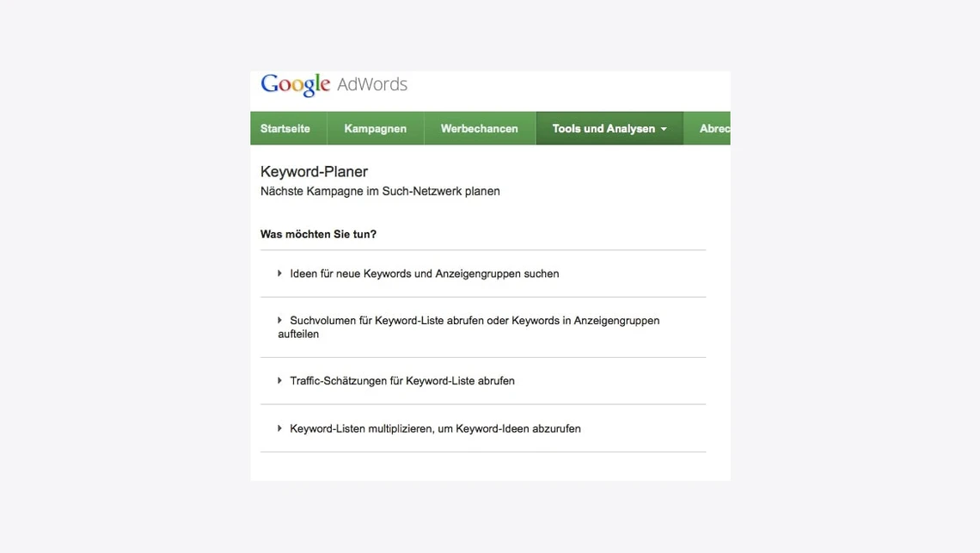Click the arrow icon before 'Ideen für neue Keywords'

[x=279, y=273]
